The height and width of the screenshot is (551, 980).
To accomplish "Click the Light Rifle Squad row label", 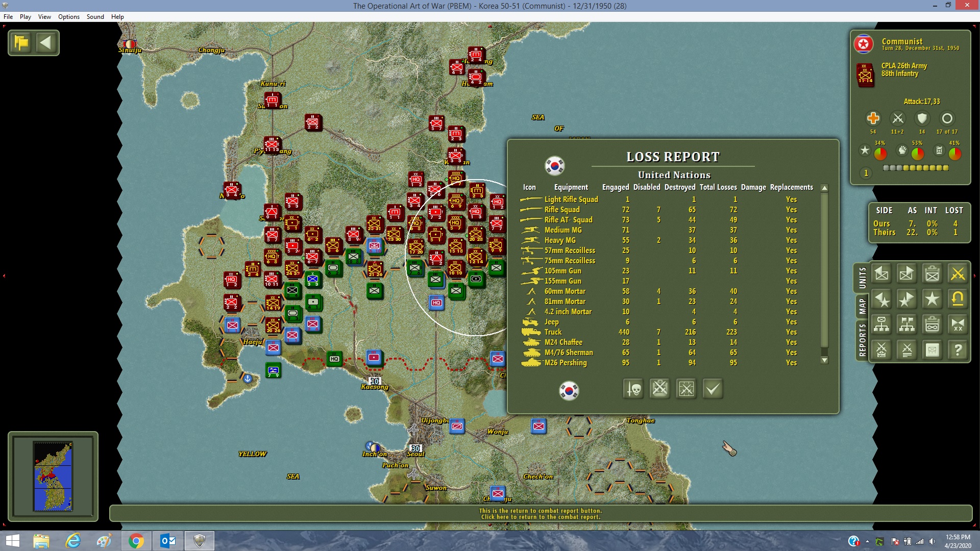I will pyautogui.click(x=571, y=199).
